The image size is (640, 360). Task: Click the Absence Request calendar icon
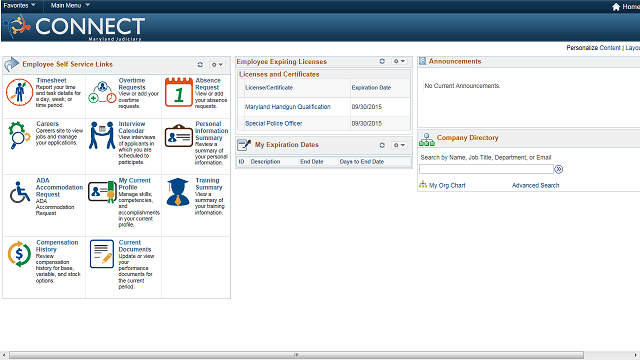tap(179, 92)
